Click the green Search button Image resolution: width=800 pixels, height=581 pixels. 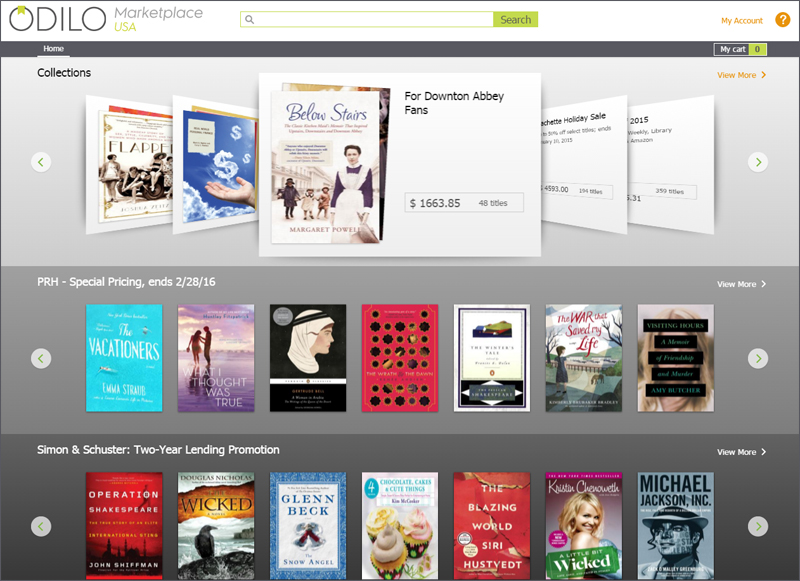515,19
